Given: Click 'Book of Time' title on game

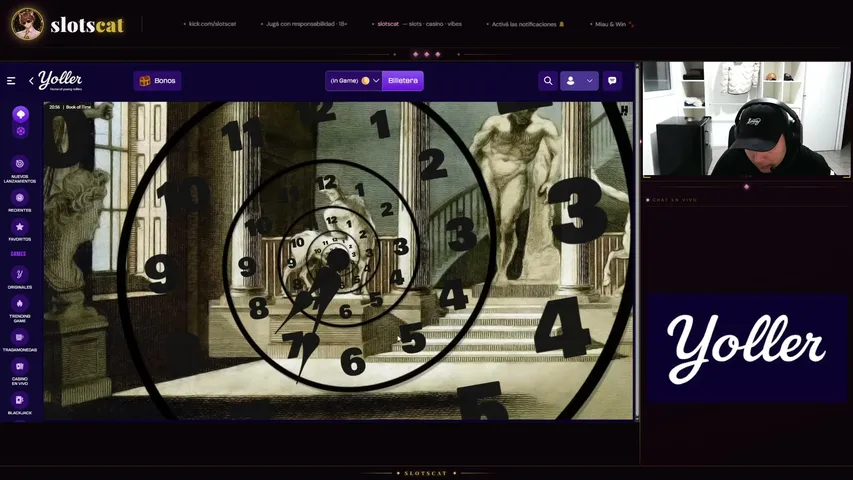Looking at the screenshot, I should pos(78,107).
